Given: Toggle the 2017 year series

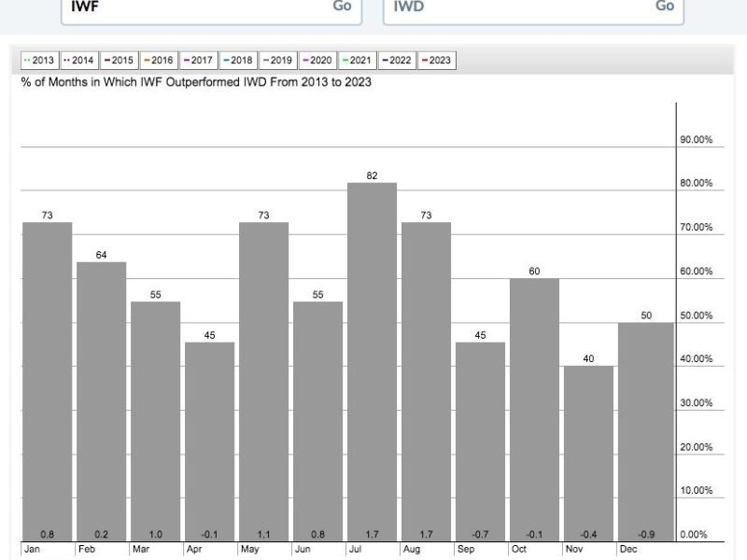Looking at the screenshot, I should pos(199,61).
